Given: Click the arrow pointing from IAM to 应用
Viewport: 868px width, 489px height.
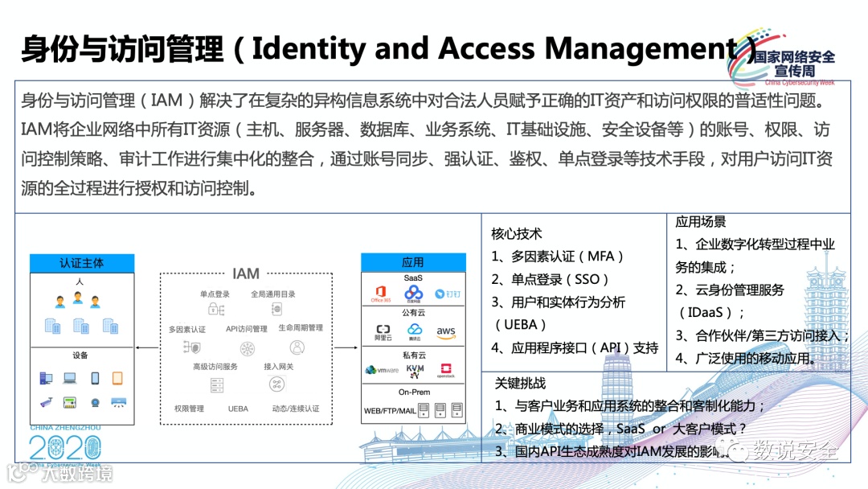Looking at the screenshot, I should click(346, 347).
